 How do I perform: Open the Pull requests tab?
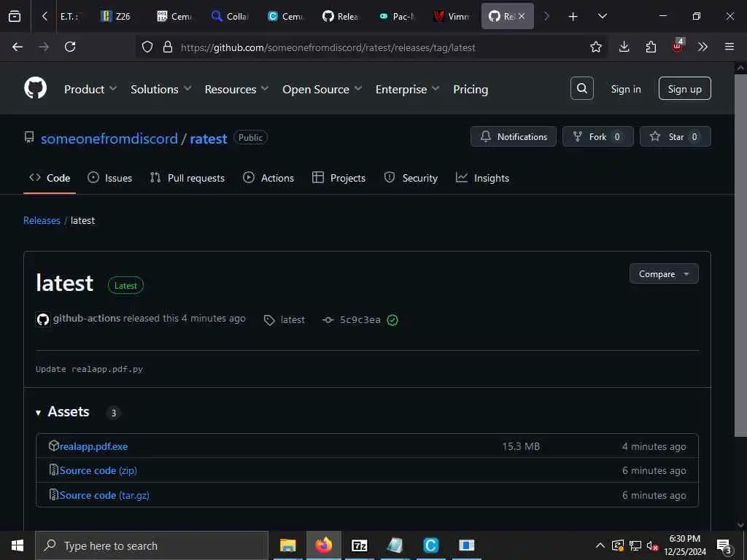(187, 178)
